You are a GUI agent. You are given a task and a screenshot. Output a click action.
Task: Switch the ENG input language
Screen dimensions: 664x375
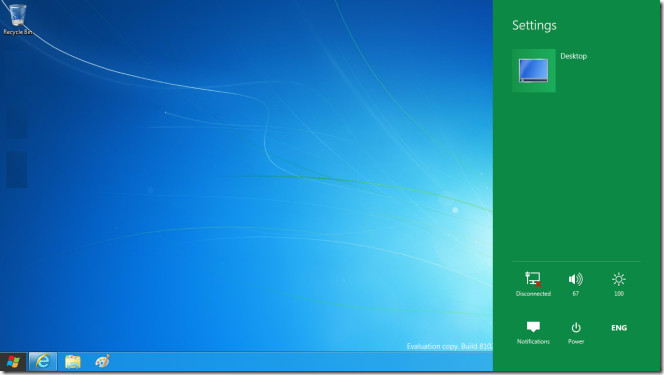click(619, 328)
